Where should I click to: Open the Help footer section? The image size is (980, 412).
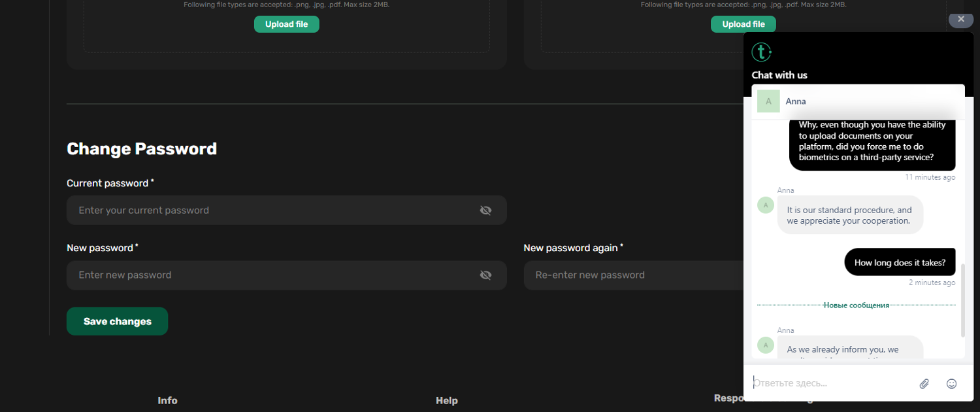point(446,400)
